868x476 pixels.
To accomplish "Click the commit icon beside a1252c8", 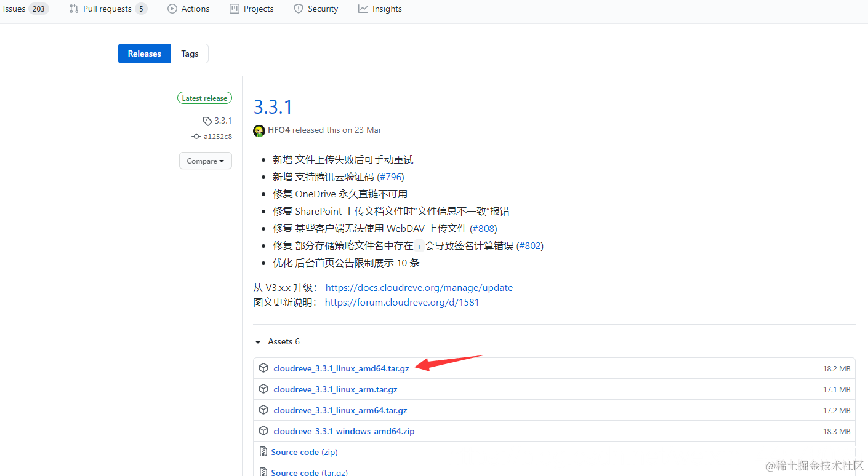I will click(x=196, y=137).
